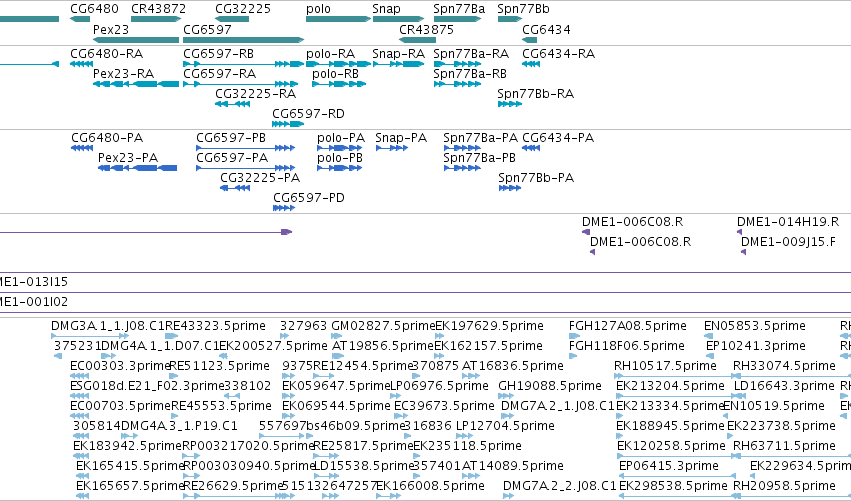Image resolution: width=851 pixels, height=501 pixels.
Task: Select the Spn77Bb gene label
Action: coord(523,9)
